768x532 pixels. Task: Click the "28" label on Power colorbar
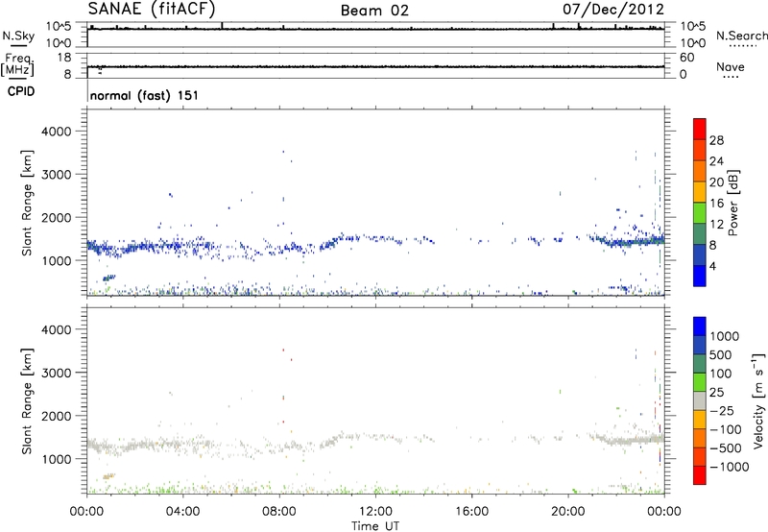click(716, 140)
